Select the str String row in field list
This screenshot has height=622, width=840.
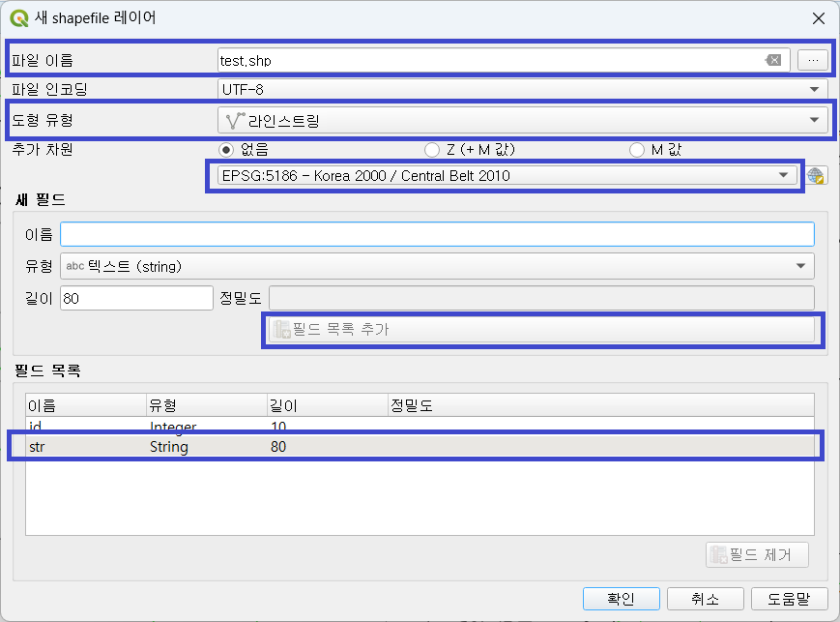[x=420, y=447]
